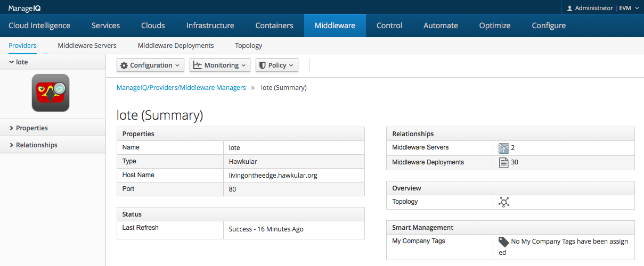Open the Policy shield dropdown
Image resolution: width=644 pixels, height=266 pixels.
pyautogui.click(x=277, y=65)
